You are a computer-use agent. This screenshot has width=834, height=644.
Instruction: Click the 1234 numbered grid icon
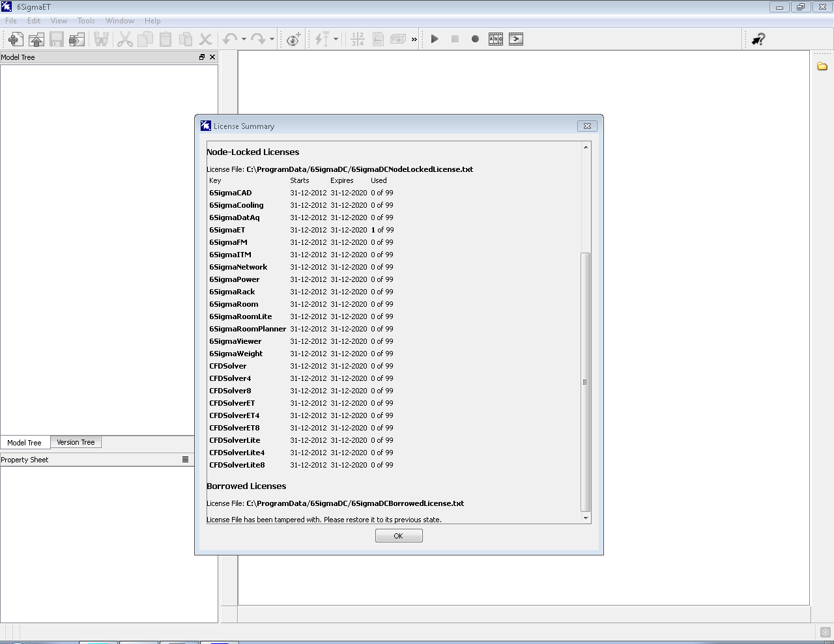pos(358,39)
